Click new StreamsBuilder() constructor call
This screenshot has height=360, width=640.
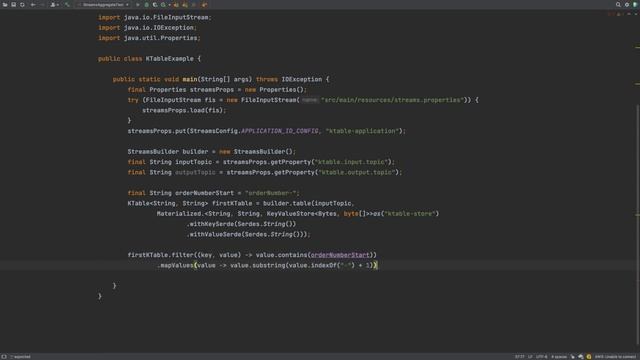[256, 151]
